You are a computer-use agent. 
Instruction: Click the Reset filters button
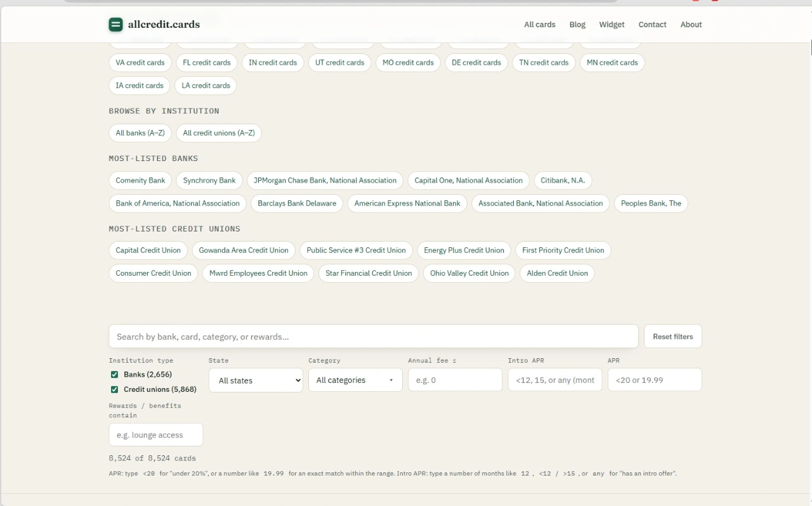673,337
